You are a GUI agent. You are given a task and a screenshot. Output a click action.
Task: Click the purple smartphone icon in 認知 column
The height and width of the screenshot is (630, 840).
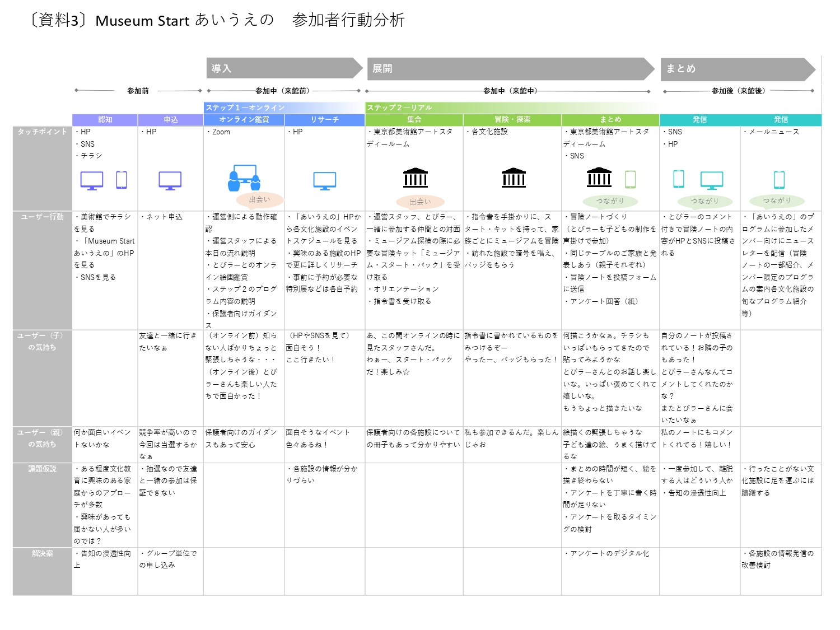tap(122, 180)
